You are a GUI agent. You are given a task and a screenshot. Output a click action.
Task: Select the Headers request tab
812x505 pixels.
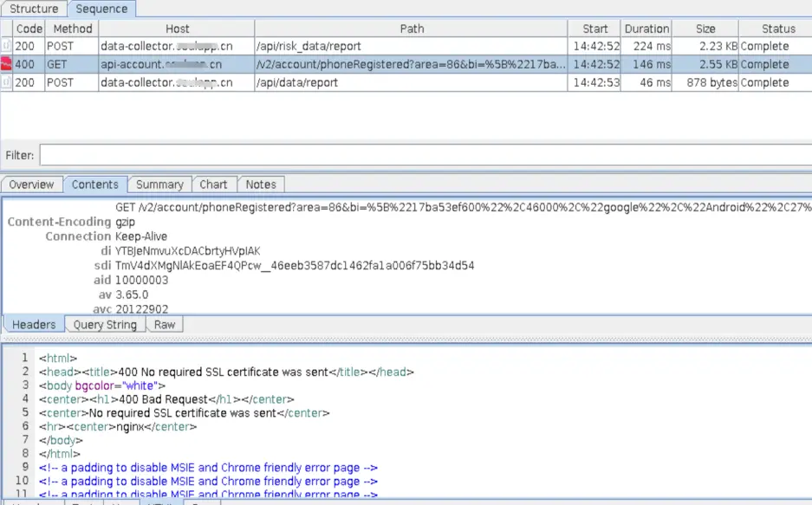(34, 325)
